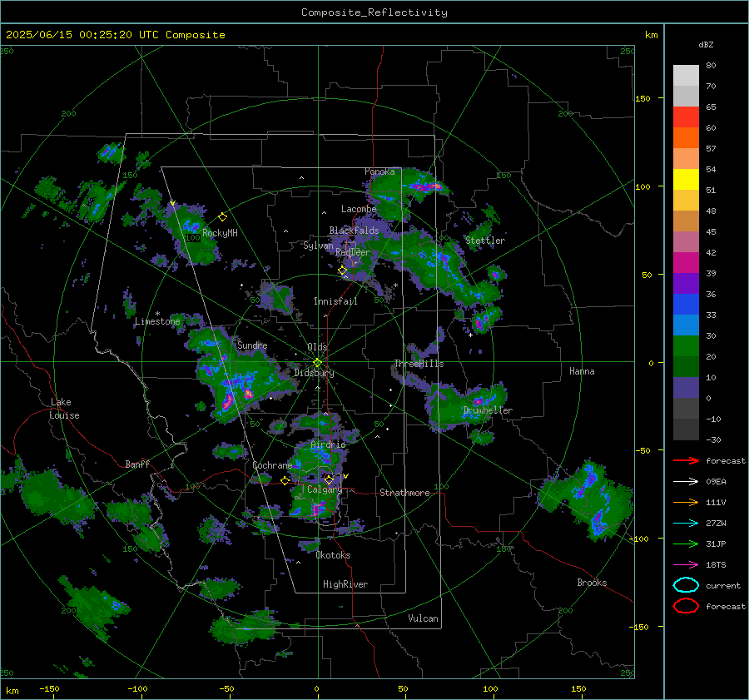
Task: Click the dBZ legend heading
Action: [706, 45]
